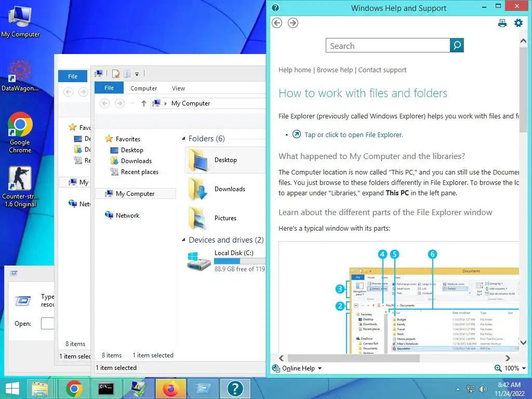Click the Local Disk (C:) usage bar
The width and height of the screenshot is (532, 399).
(240, 261)
